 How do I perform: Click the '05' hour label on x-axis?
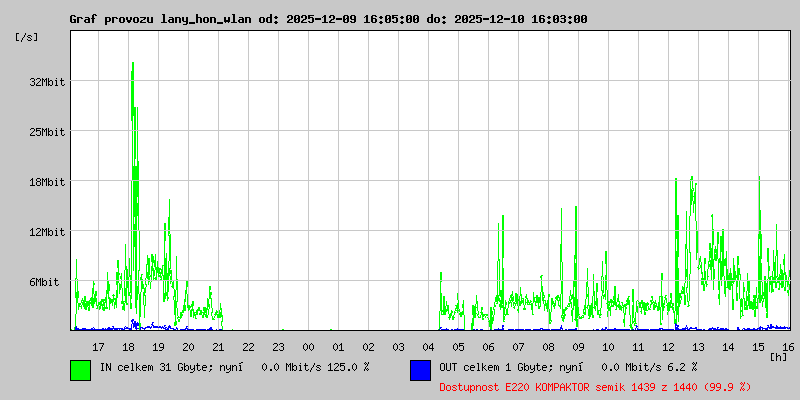458,347
